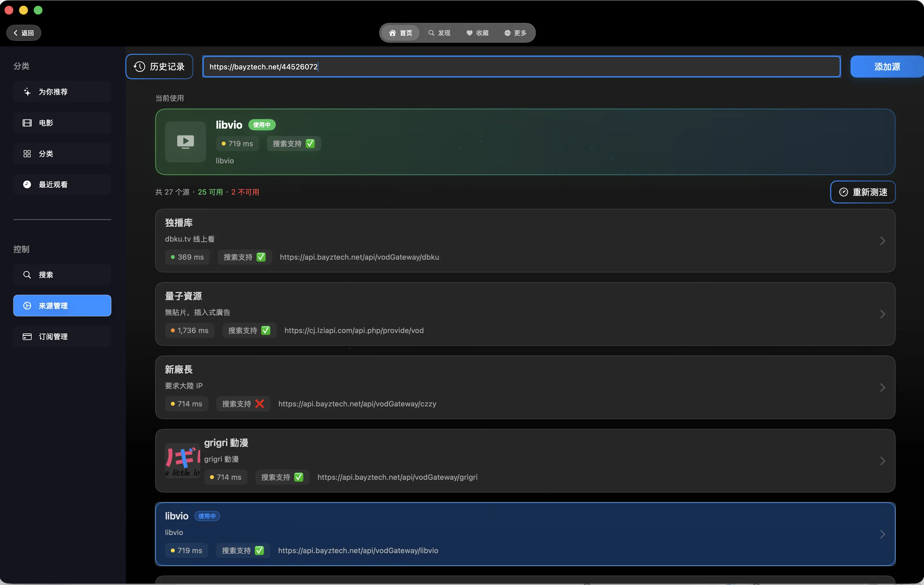Click the 2 不可用 unavailable count
The image size is (924, 585).
[x=245, y=192]
